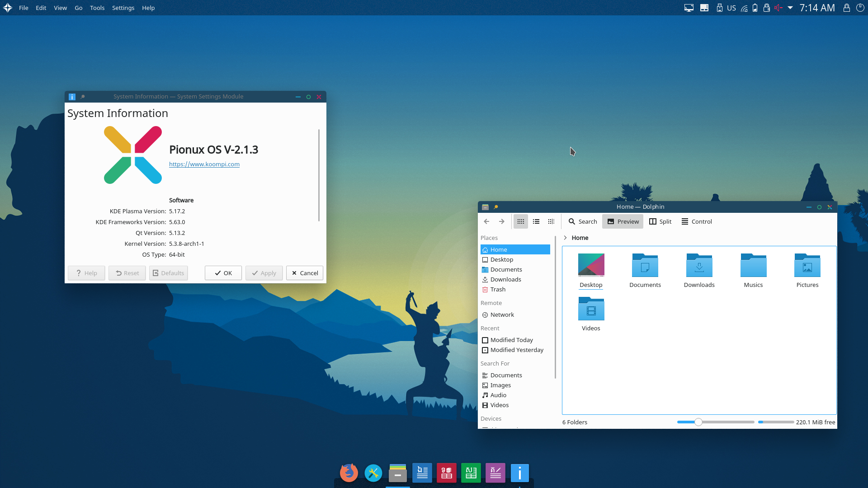
Task: Click the OK button
Action: coord(223,273)
